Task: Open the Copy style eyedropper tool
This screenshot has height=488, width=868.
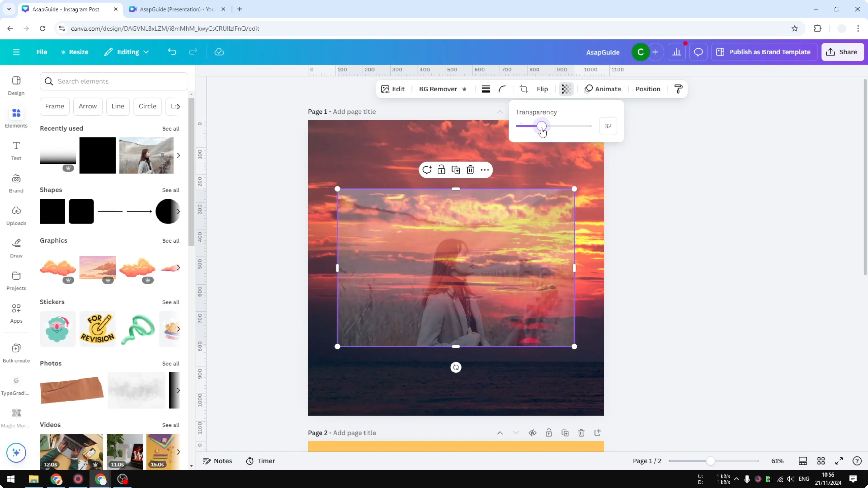Action: coord(678,89)
